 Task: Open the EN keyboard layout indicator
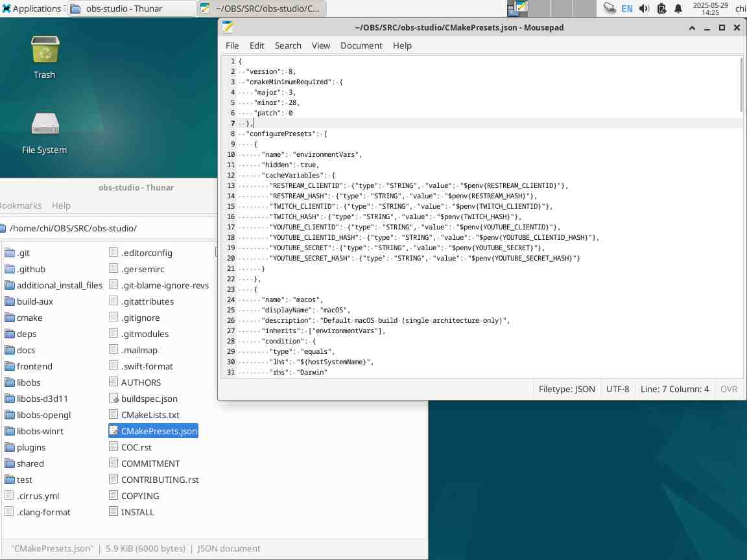pos(627,8)
